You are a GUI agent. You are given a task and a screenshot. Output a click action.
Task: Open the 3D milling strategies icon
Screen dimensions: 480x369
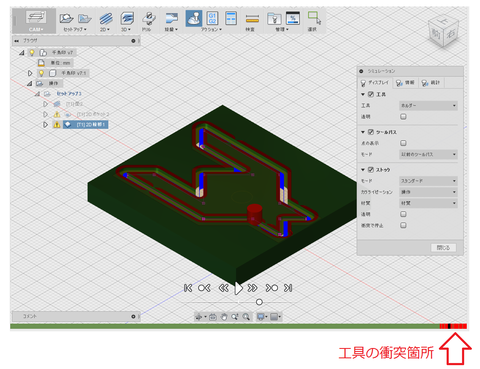tap(127, 18)
